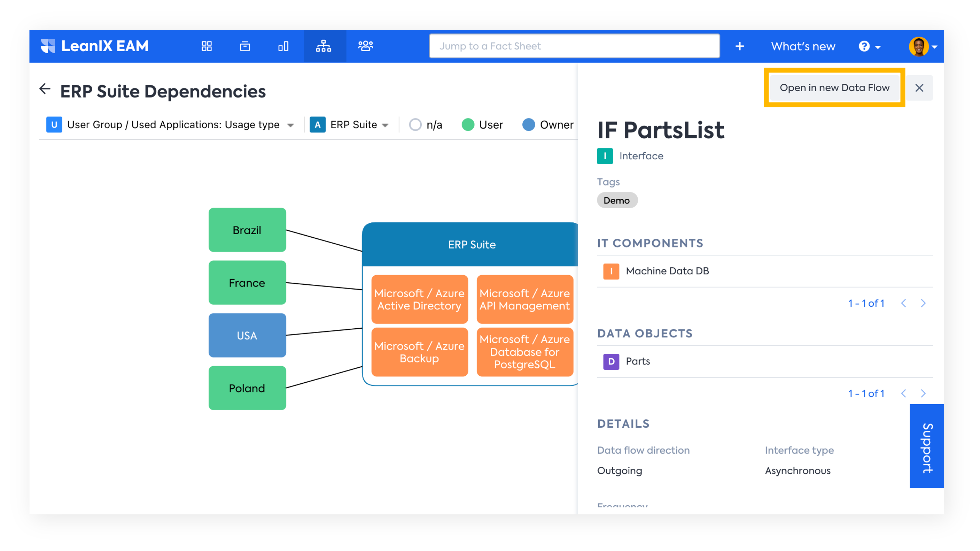Click the Jump to a Fact Sheet search field
This screenshot has width=980, height=551.
click(575, 46)
